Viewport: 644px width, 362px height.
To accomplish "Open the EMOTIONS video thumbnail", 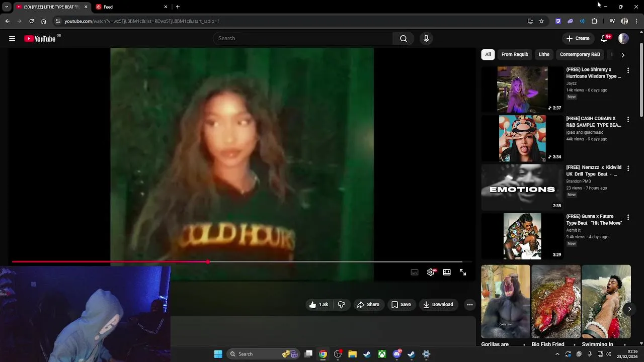I will click(522, 187).
